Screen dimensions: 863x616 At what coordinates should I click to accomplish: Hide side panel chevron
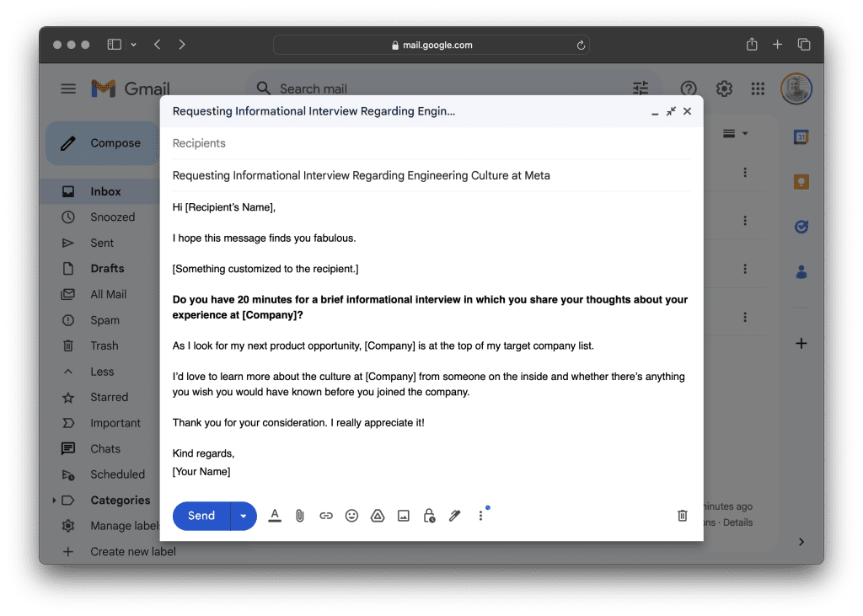tap(801, 542)
